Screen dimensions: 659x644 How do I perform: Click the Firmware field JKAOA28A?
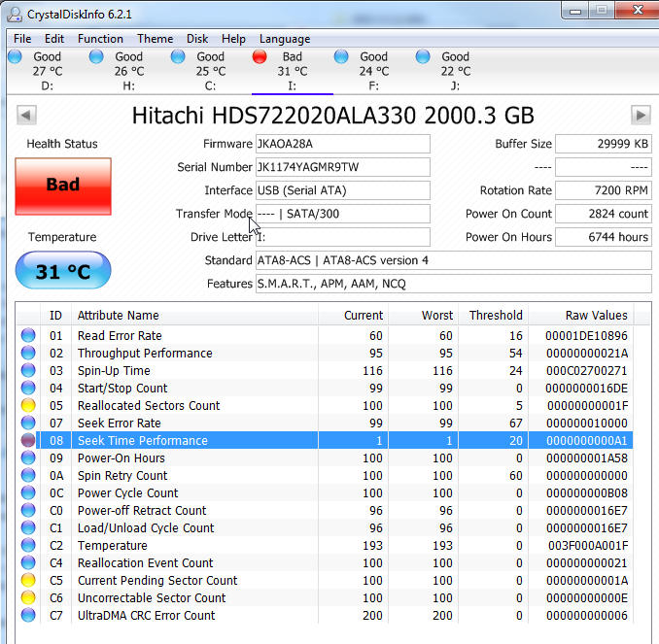[x=342, y=144]
